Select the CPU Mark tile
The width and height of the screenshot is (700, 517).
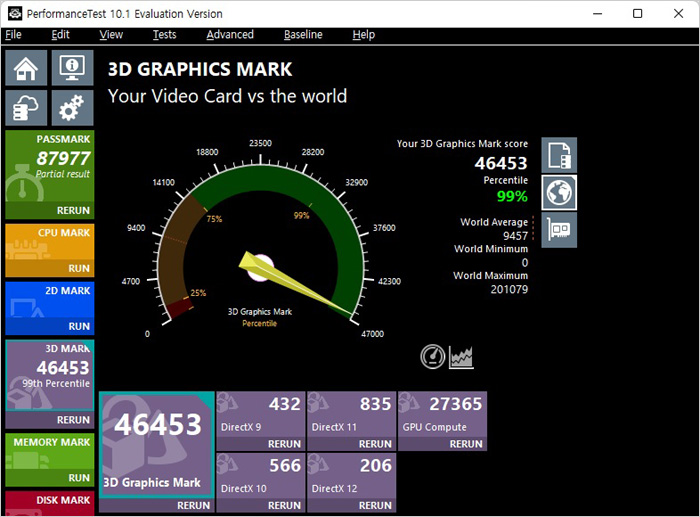click(50, 242)
